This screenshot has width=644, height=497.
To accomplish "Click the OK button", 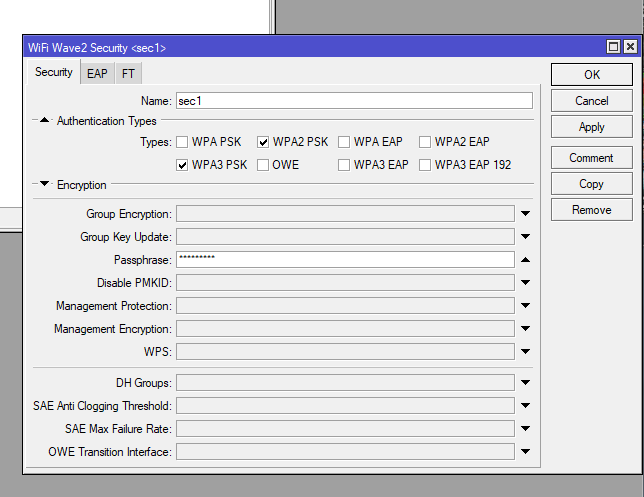I will 591,74.
